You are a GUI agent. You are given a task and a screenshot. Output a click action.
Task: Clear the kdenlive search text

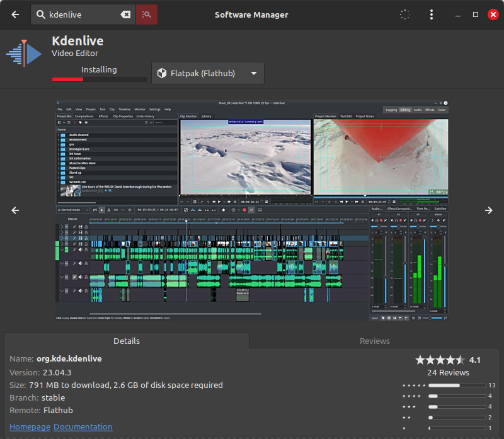point(125,14)
